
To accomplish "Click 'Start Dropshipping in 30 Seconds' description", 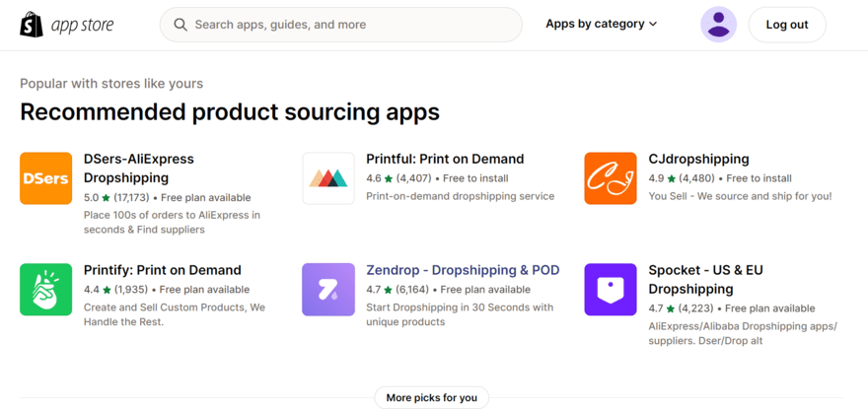I will [x=460, y=314].
